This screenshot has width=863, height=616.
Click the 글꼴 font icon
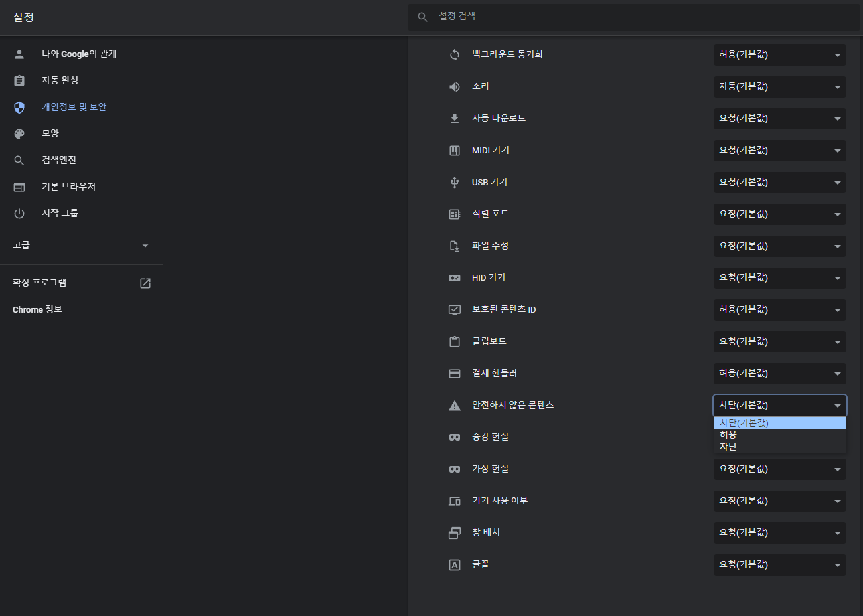455,565
